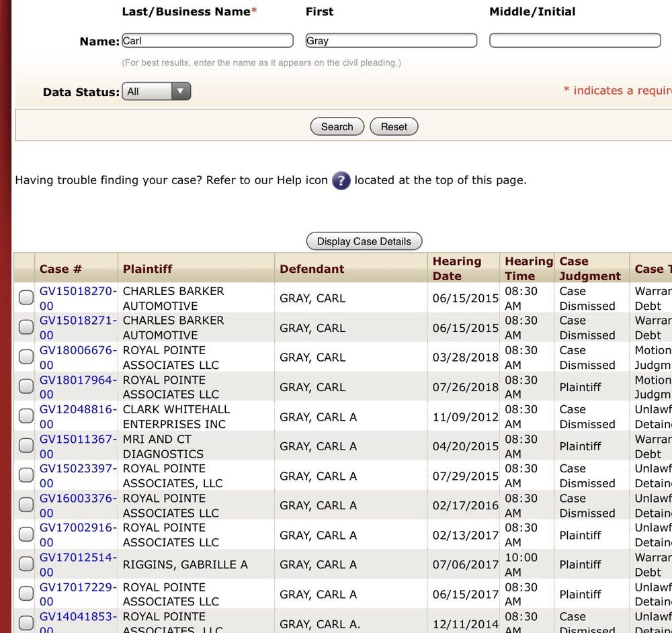Tick the checkbox for case GV17012514-00
This screenshot has height=633, width=672.
point(26,564)
